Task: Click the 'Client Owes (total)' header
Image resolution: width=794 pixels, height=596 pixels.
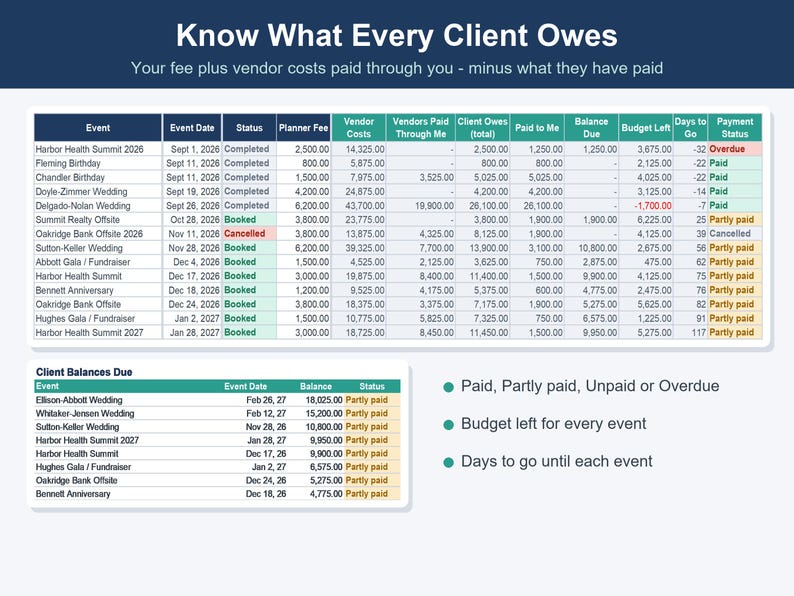Action: tap(483, 128)
